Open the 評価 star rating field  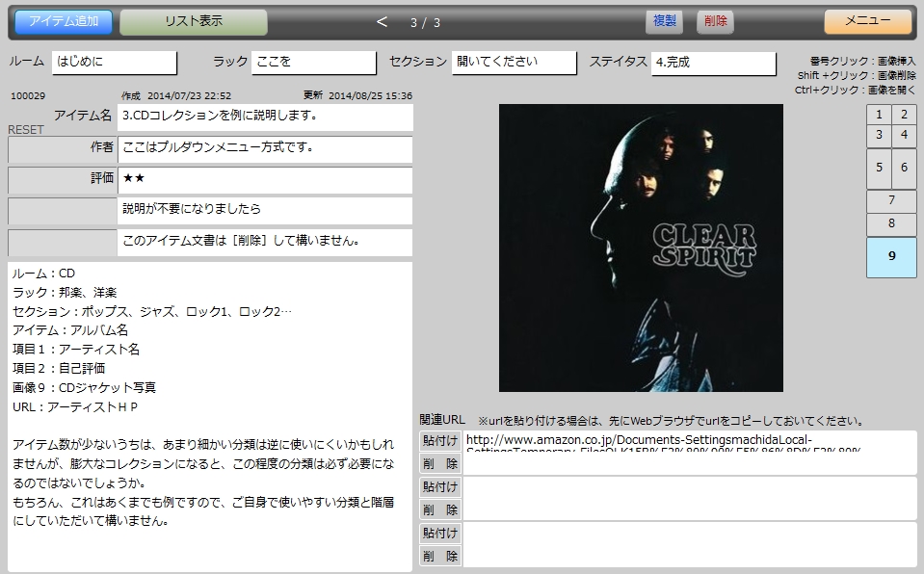pos(265,180)
